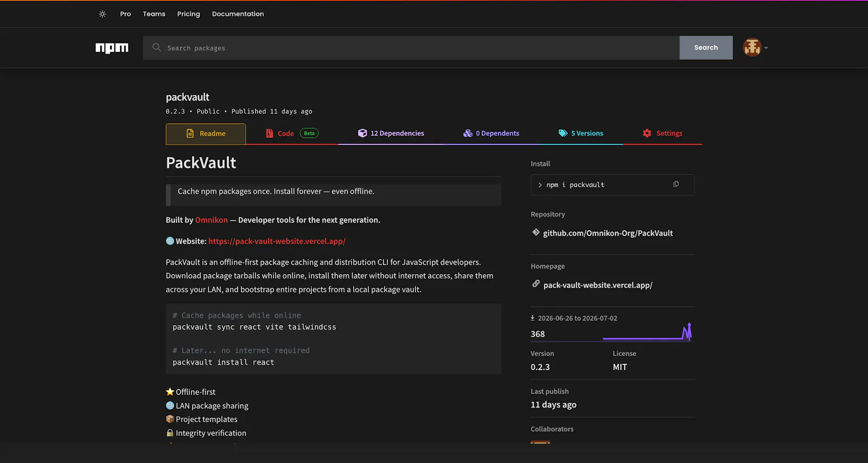The height and width of the screenshot is (463, 868).
Task: Open the homepage pack-vault-website.vercel.app/ sidebar link
Action: pos(598,285)
